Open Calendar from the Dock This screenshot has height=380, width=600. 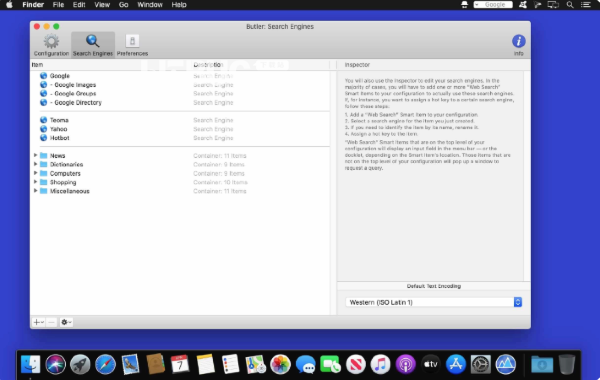(180, 364)
